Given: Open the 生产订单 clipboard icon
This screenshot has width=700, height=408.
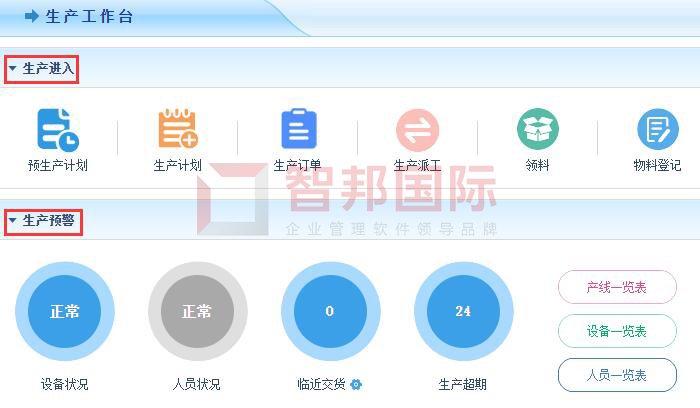Looking at the screenshot, I should pos(298,130).
